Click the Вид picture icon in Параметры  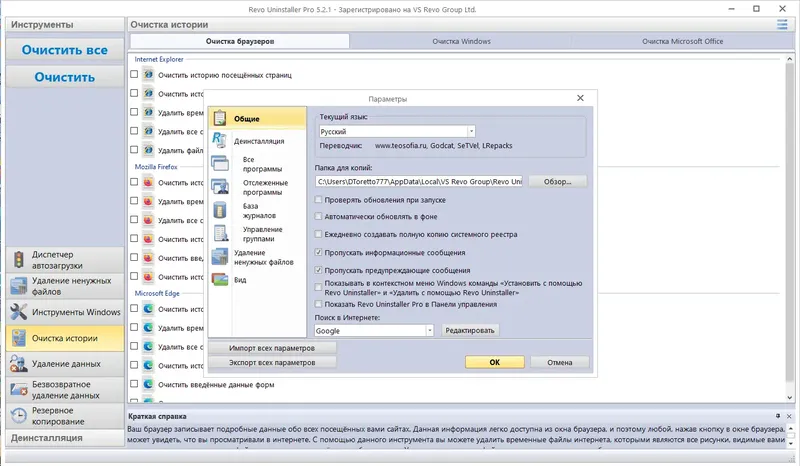[x=220, y=279]
